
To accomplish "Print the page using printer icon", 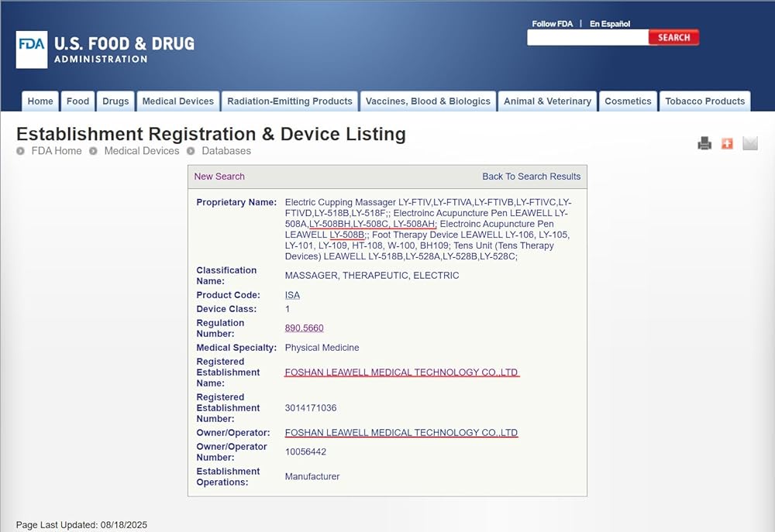I will click(704, 143).
